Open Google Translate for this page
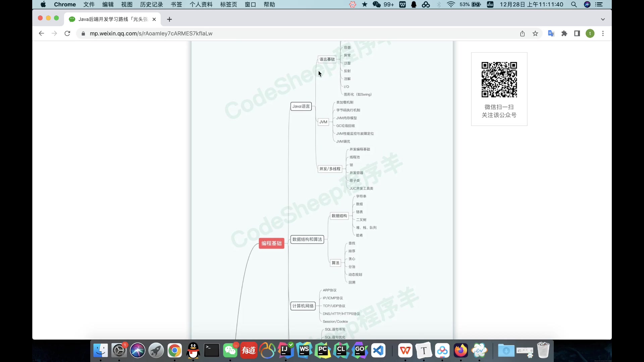The height and width of the screenshot is (362, 644). (x=551, y=34)
